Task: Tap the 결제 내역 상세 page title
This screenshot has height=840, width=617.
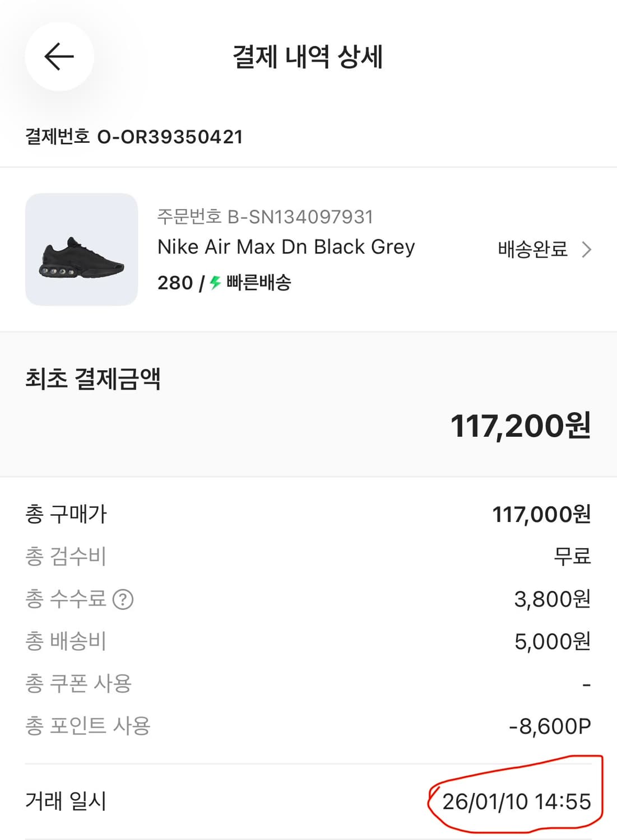Action: (308, 57)
